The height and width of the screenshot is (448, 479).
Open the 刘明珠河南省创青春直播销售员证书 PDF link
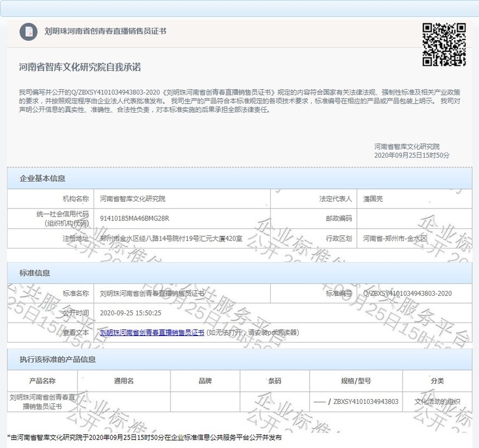pyautogui.click(x=152, y=333)
